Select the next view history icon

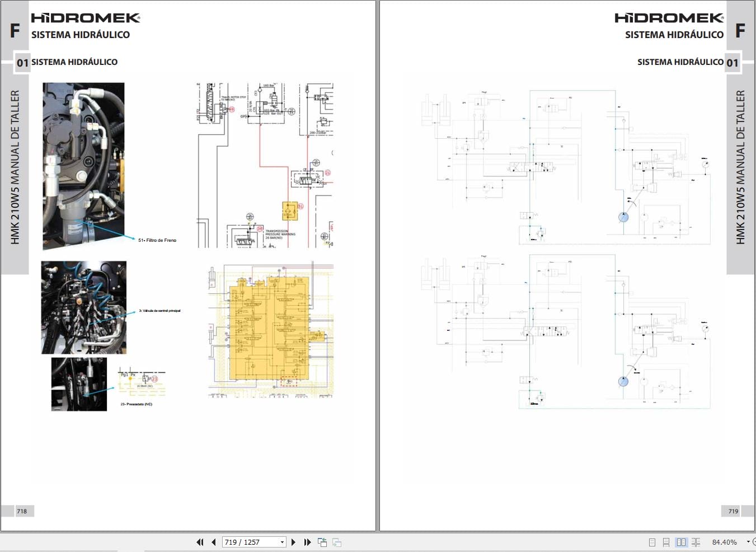(336, 542)
